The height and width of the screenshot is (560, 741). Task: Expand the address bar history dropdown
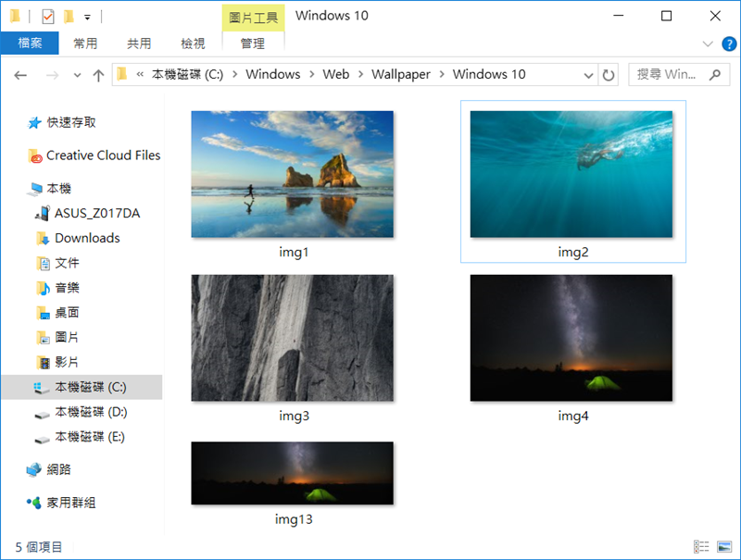click(x=588, y=75)
